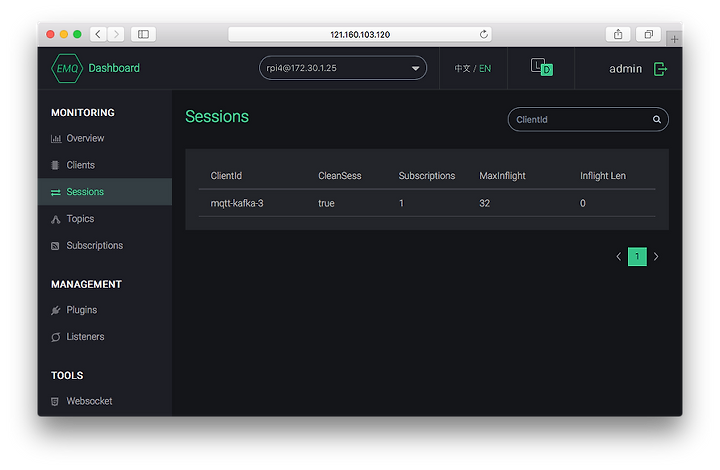Click the CleanSess value true
The image size is (720, 470).
point(326,203)
